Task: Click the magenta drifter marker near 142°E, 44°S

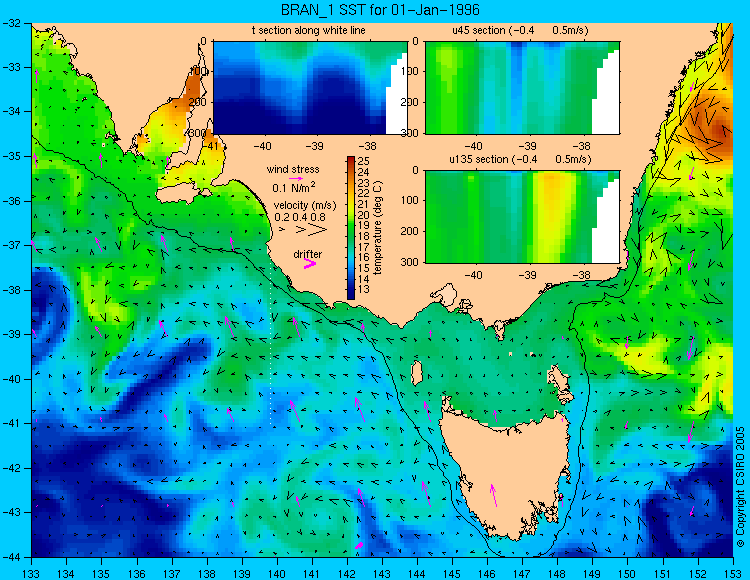Action: pyautogui.click(x=359, y=545)
